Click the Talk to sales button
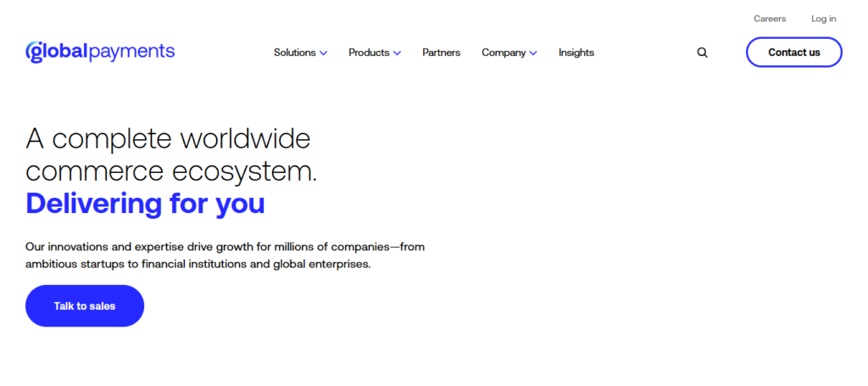Viewport: 868px width, 386px height. click(x=85, y=305)
